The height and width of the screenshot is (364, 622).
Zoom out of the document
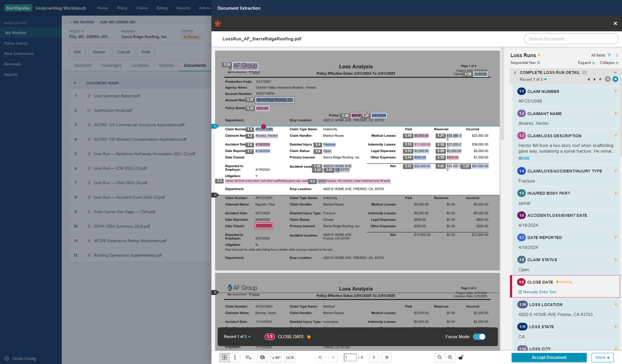(x=440, y=357)
